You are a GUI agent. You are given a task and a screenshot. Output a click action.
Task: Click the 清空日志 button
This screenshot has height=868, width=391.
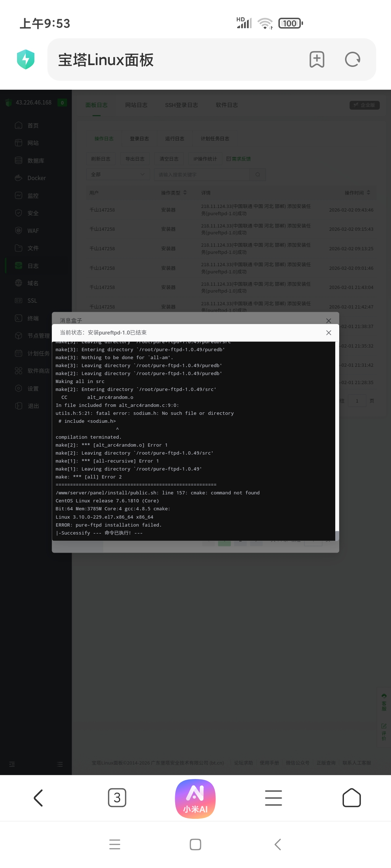[169, 159]
